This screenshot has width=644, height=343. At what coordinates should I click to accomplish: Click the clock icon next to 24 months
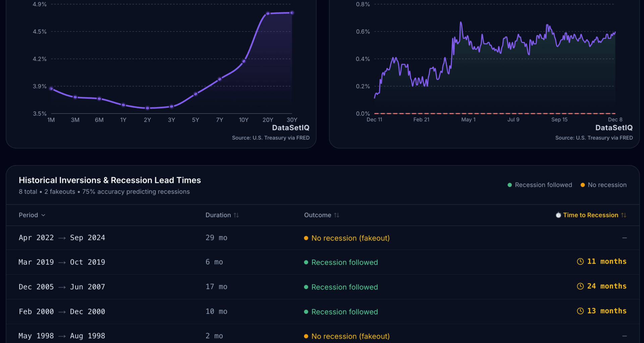[580, 286]
